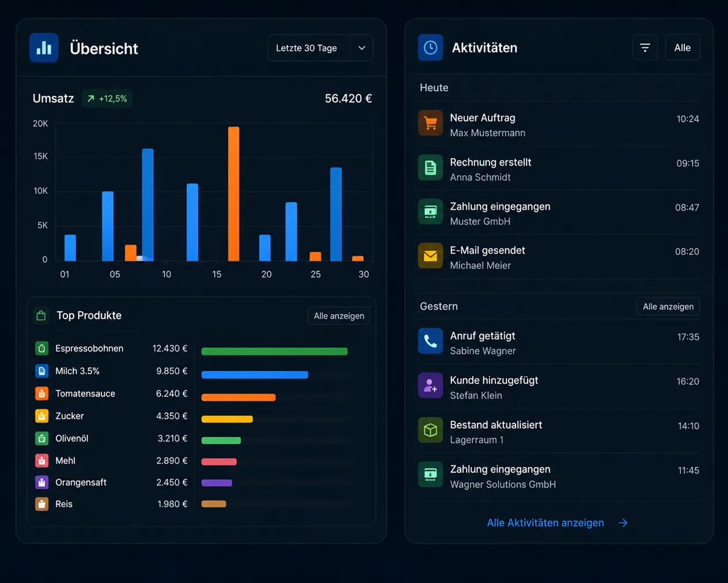Expand the date range chevron arrow
This screenshot has width=728, height=583.
click(362, 48)
